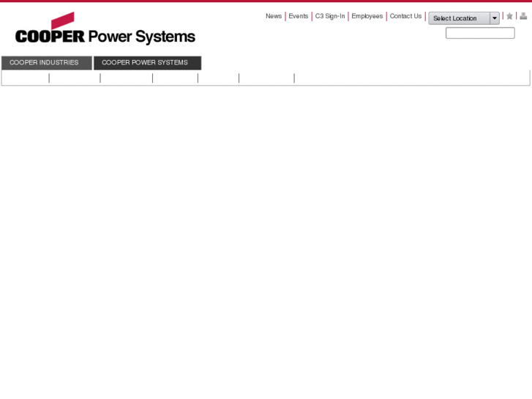Open the Contact Us link
Screen dimensions: 532x399
[405, 16]
